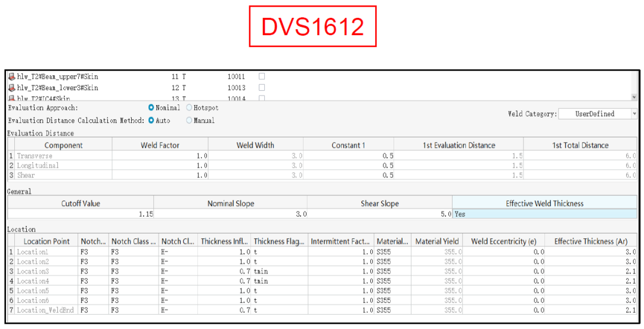Click the Weld Factor column header
644x329 pixels.
(x=160, y=145)
